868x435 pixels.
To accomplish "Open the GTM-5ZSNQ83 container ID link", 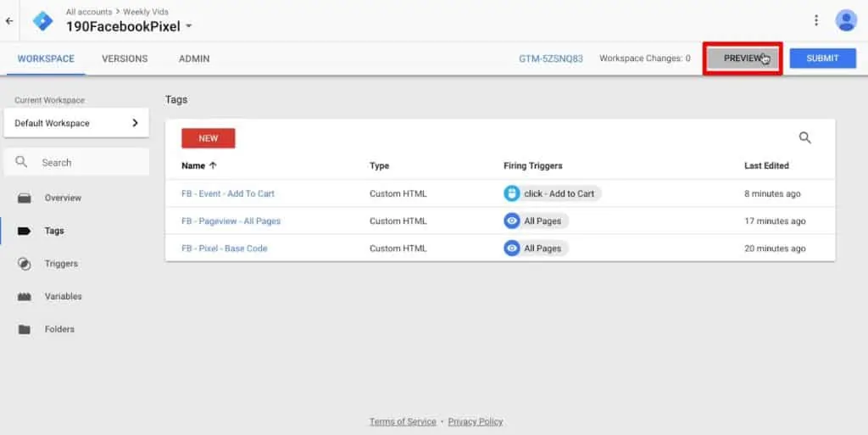I will (551, 59).
